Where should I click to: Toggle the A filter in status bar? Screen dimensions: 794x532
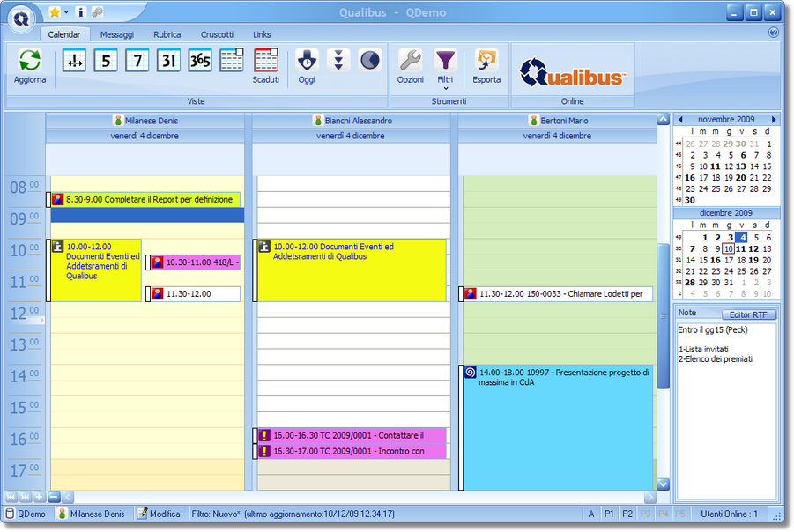point(590,514)
